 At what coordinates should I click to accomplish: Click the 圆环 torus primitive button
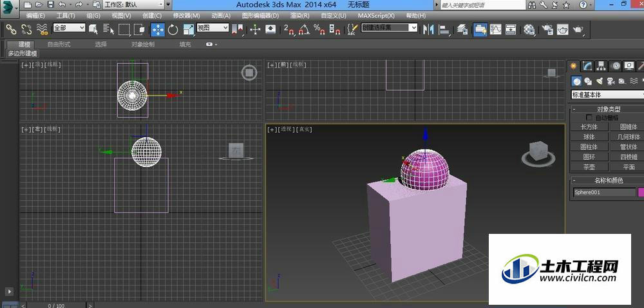[x=589, y=157]
